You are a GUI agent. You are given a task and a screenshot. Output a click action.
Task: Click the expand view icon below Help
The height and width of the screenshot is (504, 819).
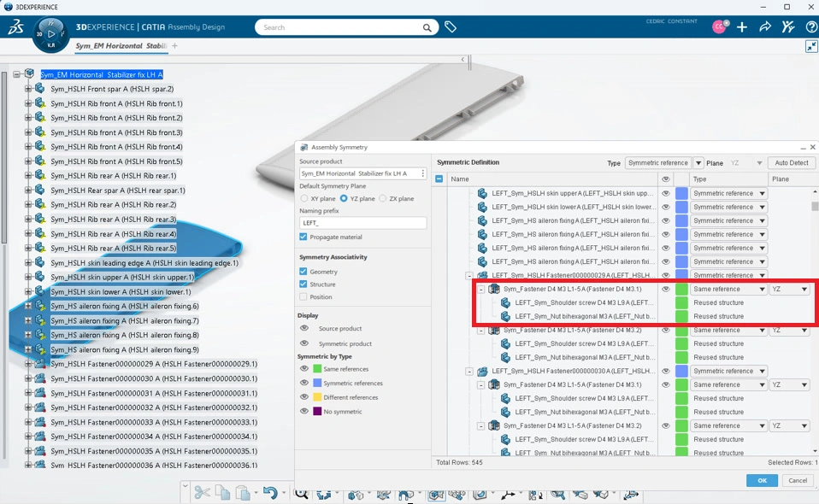click(x=811, y=47)
